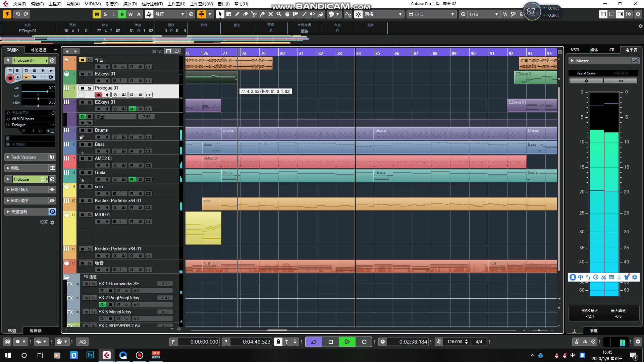The width and height of the screenshot is (644, 362).
Task: Click ruler bar 85 marker
Action: pyautogui.click(x=377, y=53)
